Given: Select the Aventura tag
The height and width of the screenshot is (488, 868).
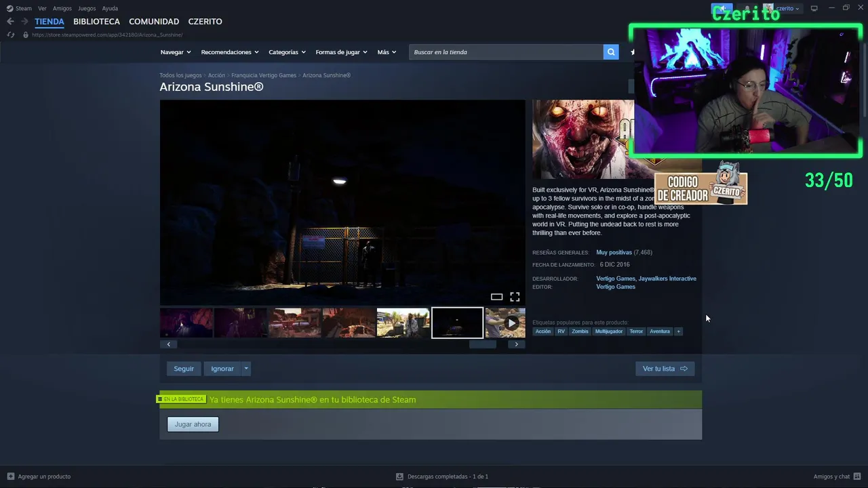Looking at the screenshot, I should (660, 331).
